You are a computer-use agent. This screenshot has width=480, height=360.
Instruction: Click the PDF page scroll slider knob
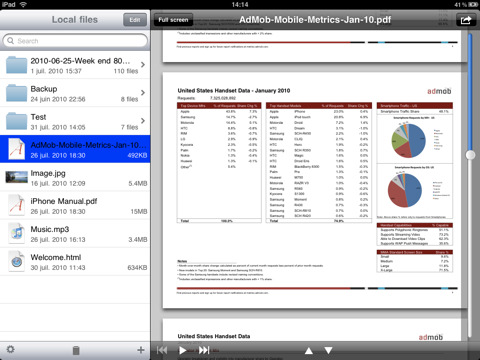470,155
